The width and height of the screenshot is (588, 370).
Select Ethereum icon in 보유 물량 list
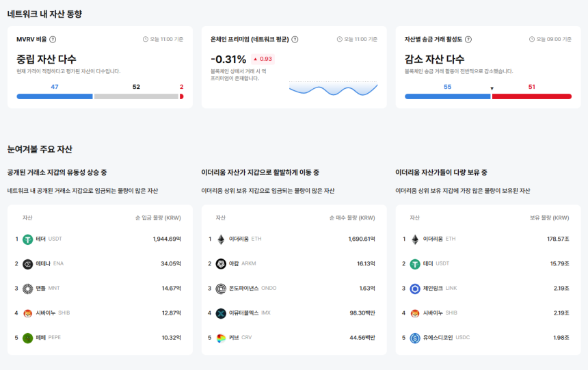[x=415, y=239]
